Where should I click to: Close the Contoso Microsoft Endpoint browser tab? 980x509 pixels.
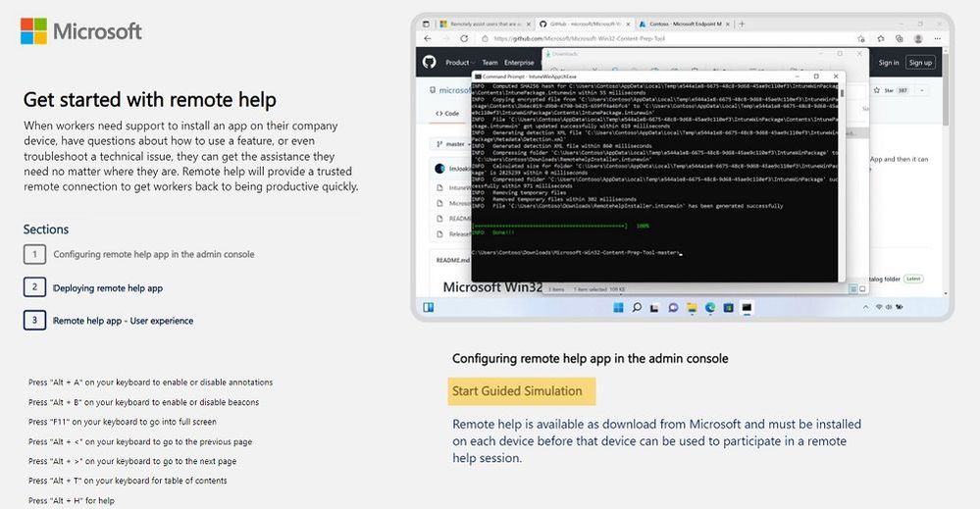click(x=728, y=25)
